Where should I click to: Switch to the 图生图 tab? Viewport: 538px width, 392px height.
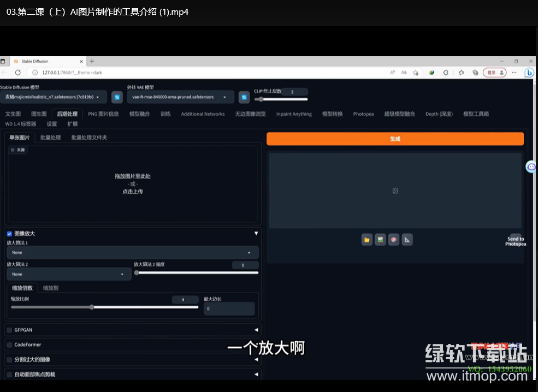(39, 114)
